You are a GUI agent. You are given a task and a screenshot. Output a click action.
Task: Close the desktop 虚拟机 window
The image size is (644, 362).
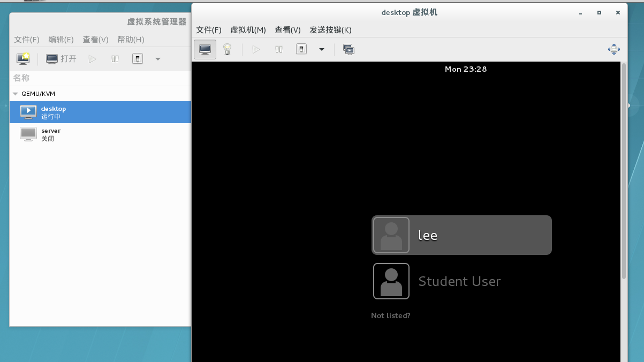(618, 12)
